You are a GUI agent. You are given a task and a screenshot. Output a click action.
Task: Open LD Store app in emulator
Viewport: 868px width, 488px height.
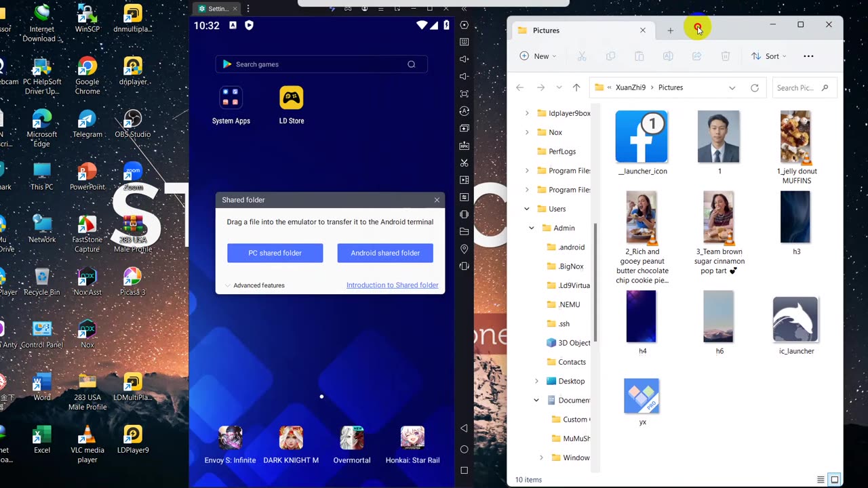pos(292,105)
